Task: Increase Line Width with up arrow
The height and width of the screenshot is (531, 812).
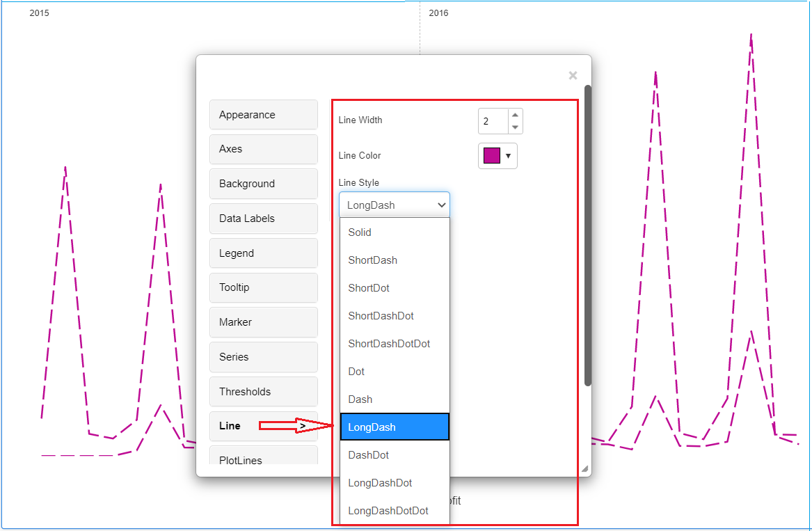Action: pyautogui.click(x=515, y=115)
